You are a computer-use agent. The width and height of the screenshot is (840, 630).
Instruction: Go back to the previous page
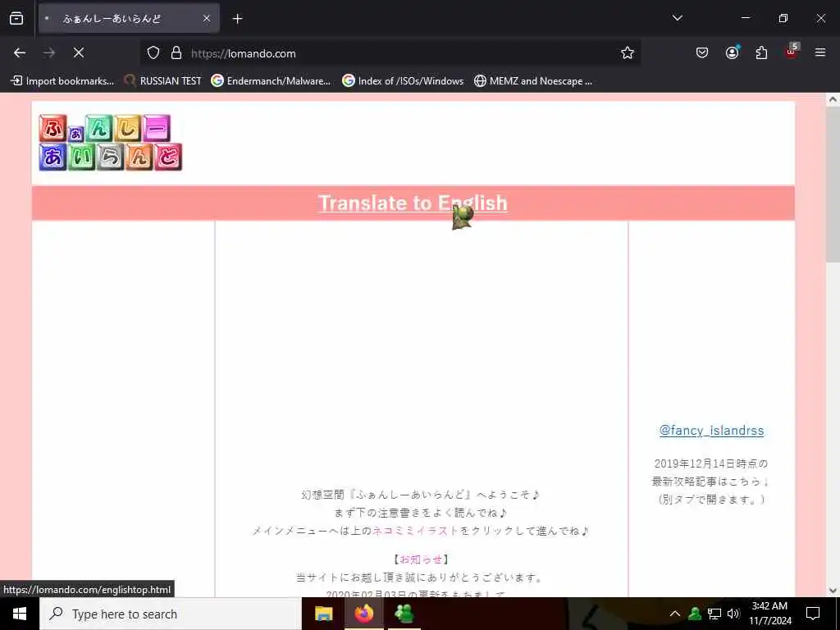point(20,52)
